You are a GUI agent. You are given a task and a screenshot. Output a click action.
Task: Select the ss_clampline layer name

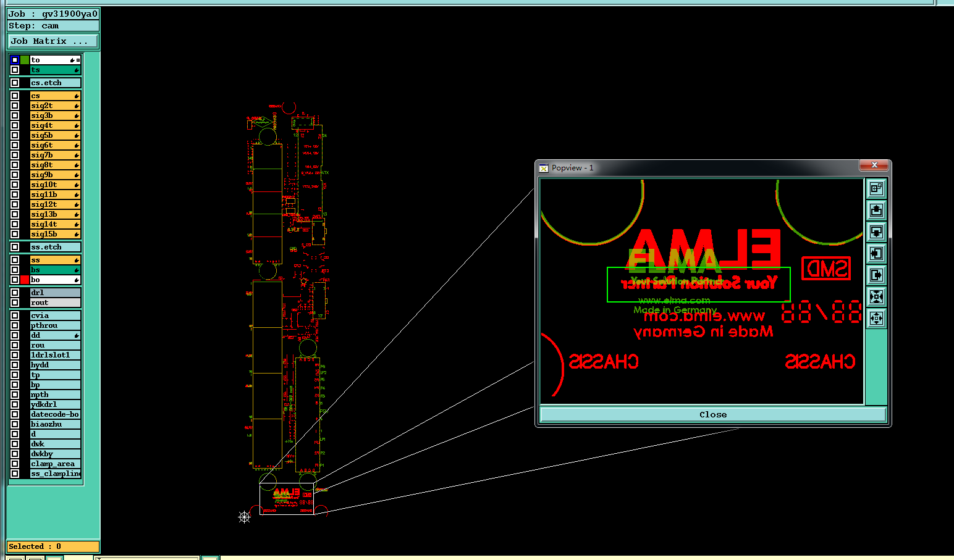point(56,474)
